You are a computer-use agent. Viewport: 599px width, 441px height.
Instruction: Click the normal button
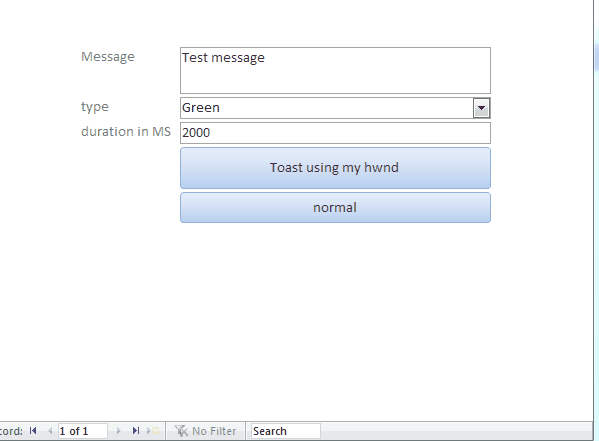point(335,208)
